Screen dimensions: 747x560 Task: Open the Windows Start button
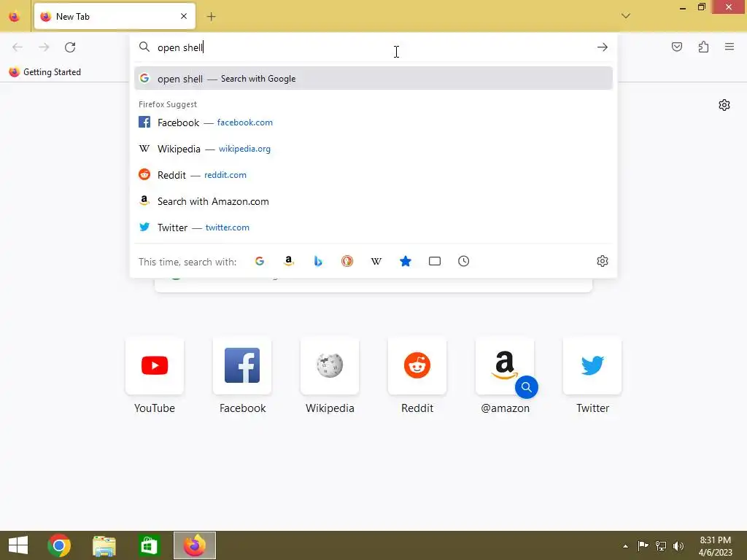[18, 545]
